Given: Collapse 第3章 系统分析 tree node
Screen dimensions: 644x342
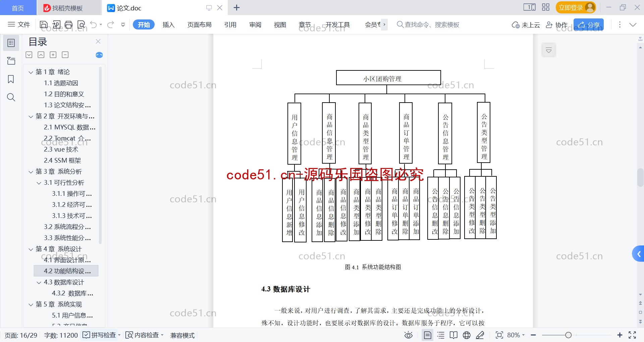Looking at the screenshot, I should 31,172.
